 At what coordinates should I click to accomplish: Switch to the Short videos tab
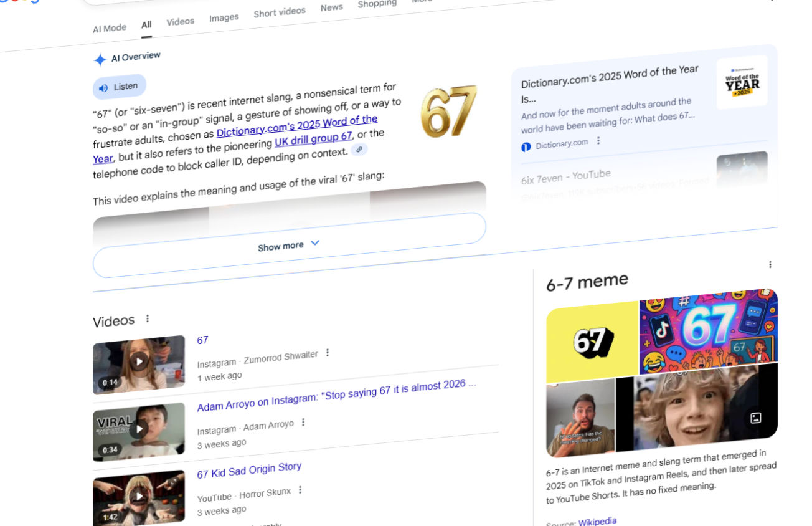click(x=280, y=12)
